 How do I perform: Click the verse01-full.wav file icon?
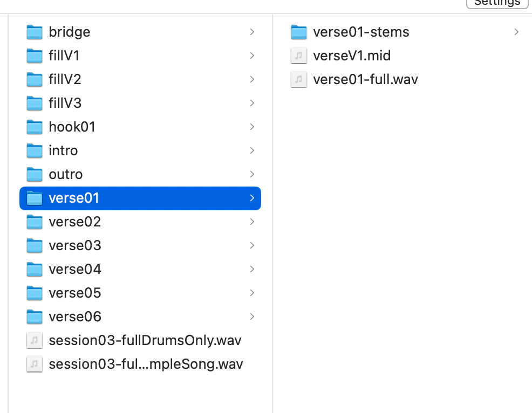click(299, 80)
